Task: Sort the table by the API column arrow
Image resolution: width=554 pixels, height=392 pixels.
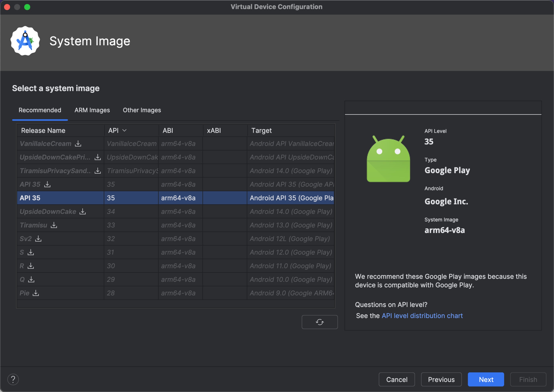Action: coord(124,131)
